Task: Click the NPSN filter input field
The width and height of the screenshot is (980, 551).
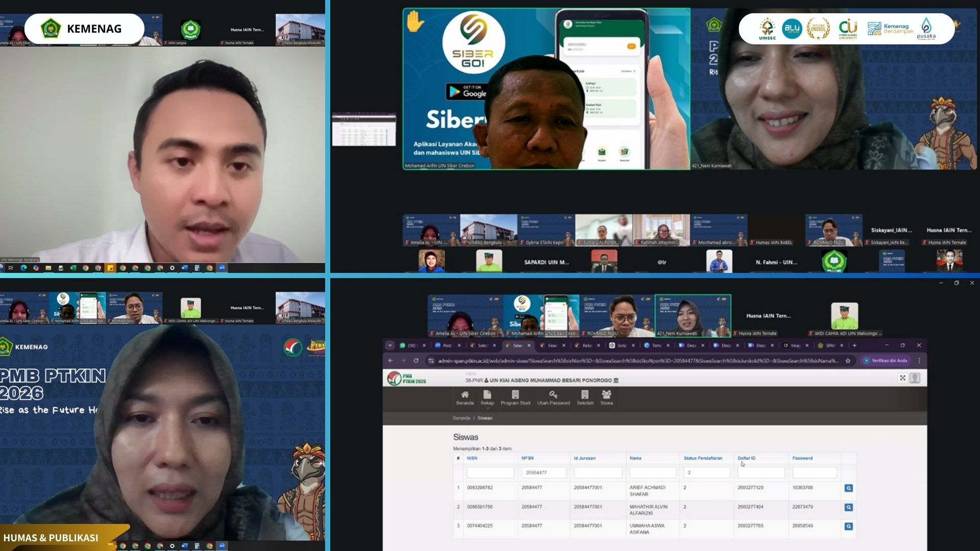Action: tap(544, 472)
